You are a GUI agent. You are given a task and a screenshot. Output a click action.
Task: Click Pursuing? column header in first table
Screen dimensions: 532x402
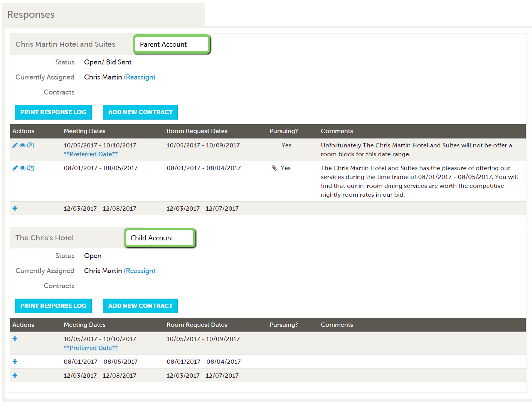pos(284,131)
